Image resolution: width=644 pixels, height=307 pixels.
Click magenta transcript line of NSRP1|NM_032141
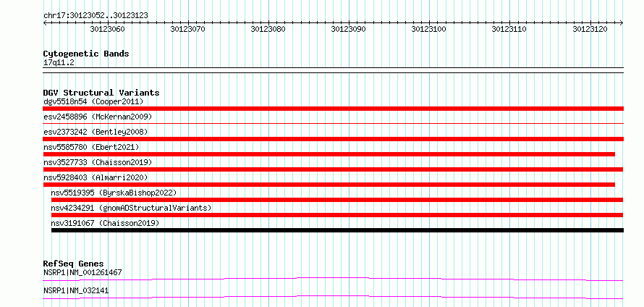[x=333, y=297]
